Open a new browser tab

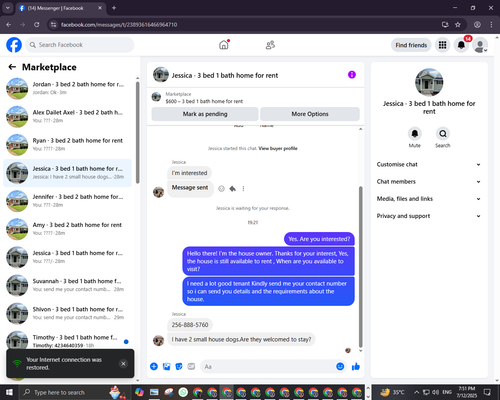114,8
